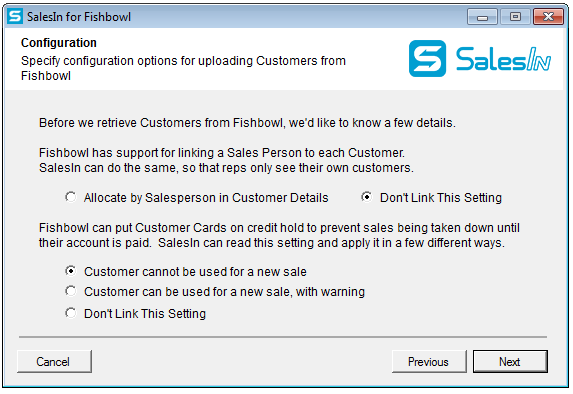This screenshot has height=394, width=573.
Task: Select Allocate by Salesperson in Customer Details
Action: (x=197, y=197)
